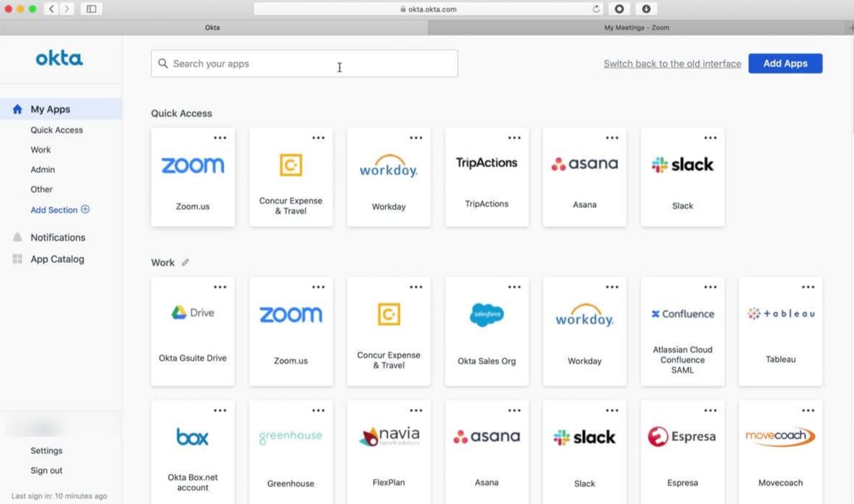Show Safari sidebar panel
The width and height of the screenshot is (854, 504).
click(92, 9)
